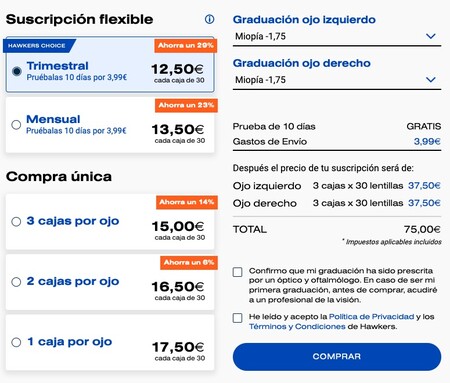450x383 pixels.
Task: Click the Ahorra un 14% badge
Action: click(x=187, y=202)
